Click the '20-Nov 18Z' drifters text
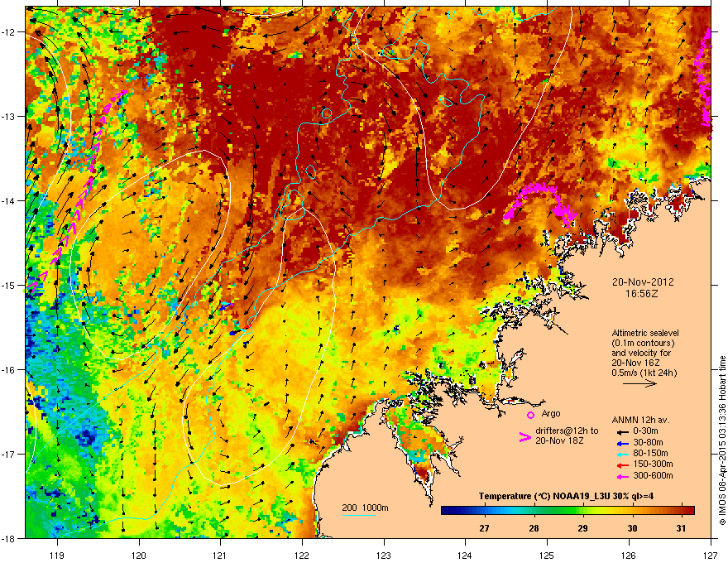 (x=559, y=440)
